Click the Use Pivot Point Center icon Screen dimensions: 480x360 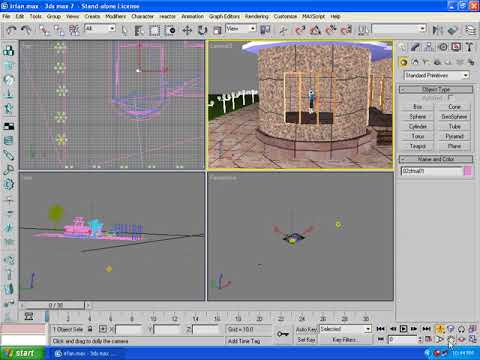click(x=265, y=30)
